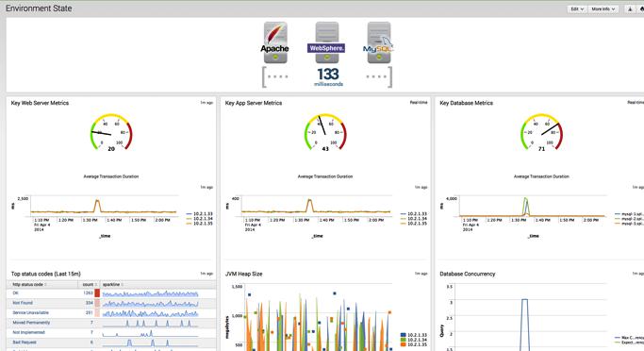This screenshot has height=351, width=644.
Task: Toggle 10.2.1.33 series in app server chart legend
Action: click(414, 214)
